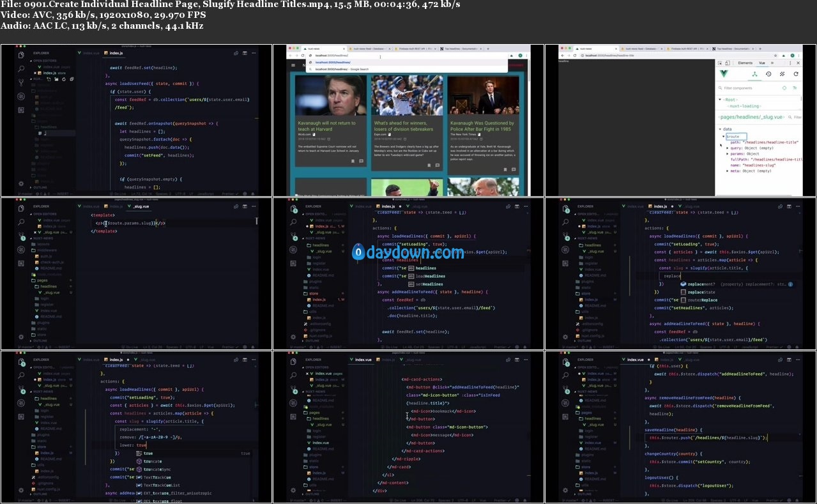Click the inspect element cursor icon in DevTools
The width and height of the screenshot is (817, 504).
pyautogui.click(x=721, y=63)
